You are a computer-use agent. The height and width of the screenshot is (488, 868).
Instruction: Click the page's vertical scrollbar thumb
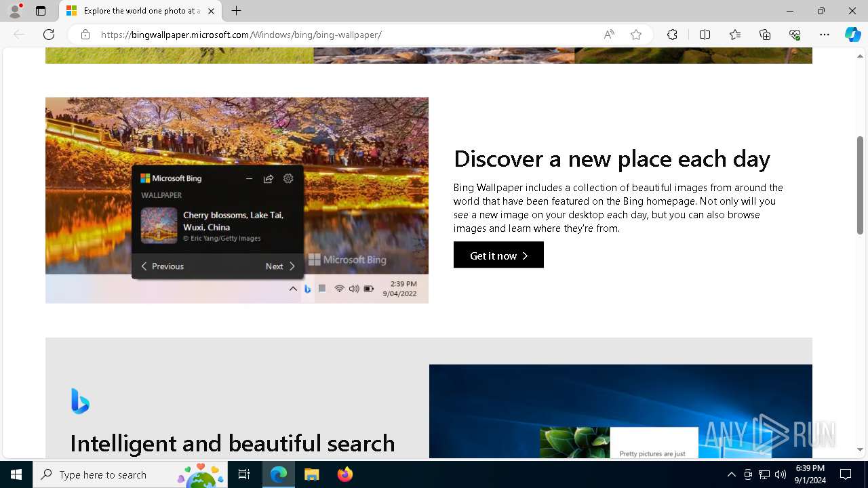point(860,185)
